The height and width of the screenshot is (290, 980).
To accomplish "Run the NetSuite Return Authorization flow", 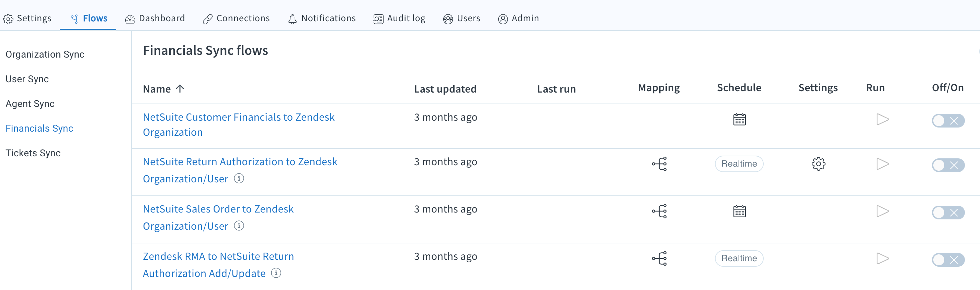I will pyautogui.click(x=882, y=164).
